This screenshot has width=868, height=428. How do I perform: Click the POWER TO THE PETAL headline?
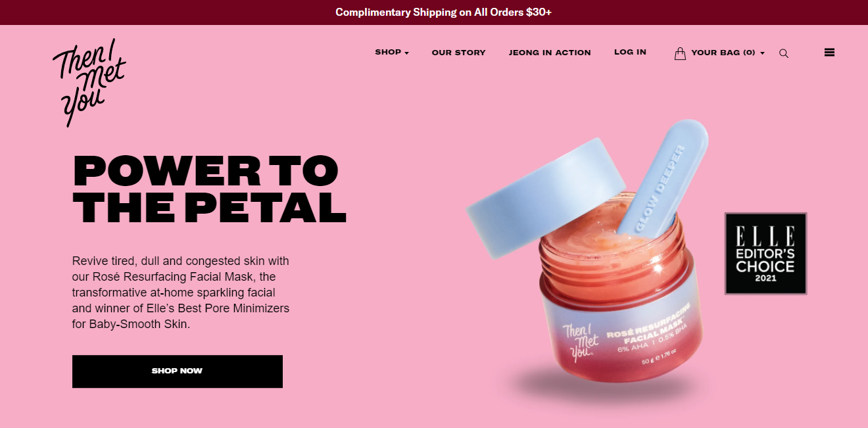pos(209,189)
